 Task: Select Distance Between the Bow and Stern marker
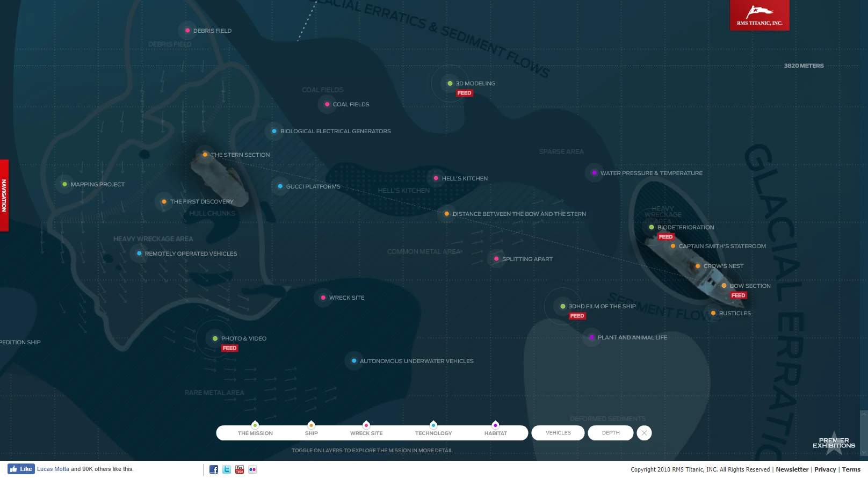tap(446, 214)
